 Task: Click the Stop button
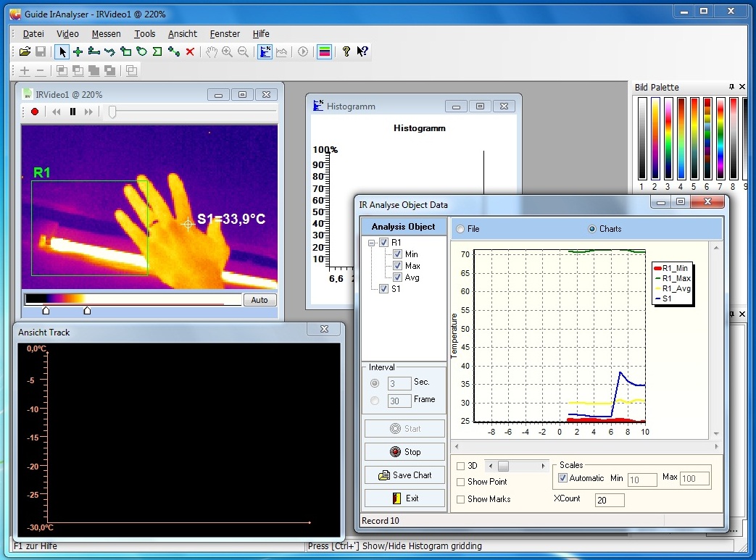[x=404, y=452]
